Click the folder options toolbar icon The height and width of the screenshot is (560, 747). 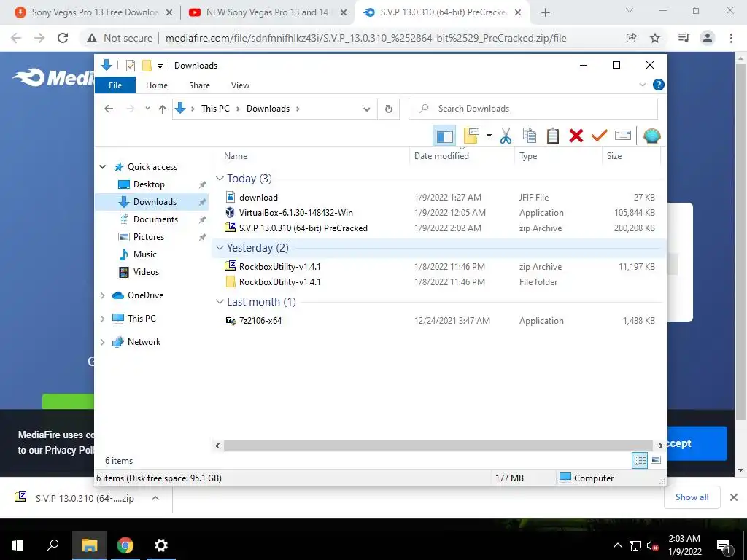point(472,136)
